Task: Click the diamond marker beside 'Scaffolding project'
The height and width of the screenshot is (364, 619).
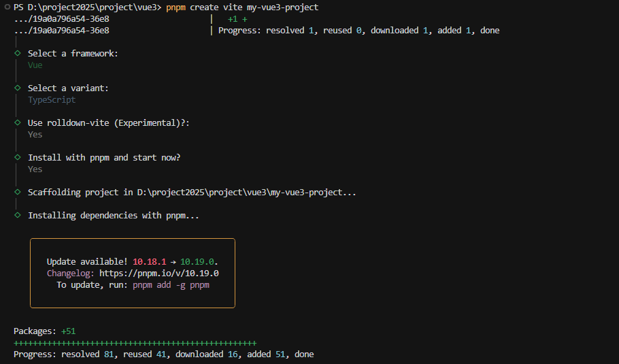Action: pos(18,192)
